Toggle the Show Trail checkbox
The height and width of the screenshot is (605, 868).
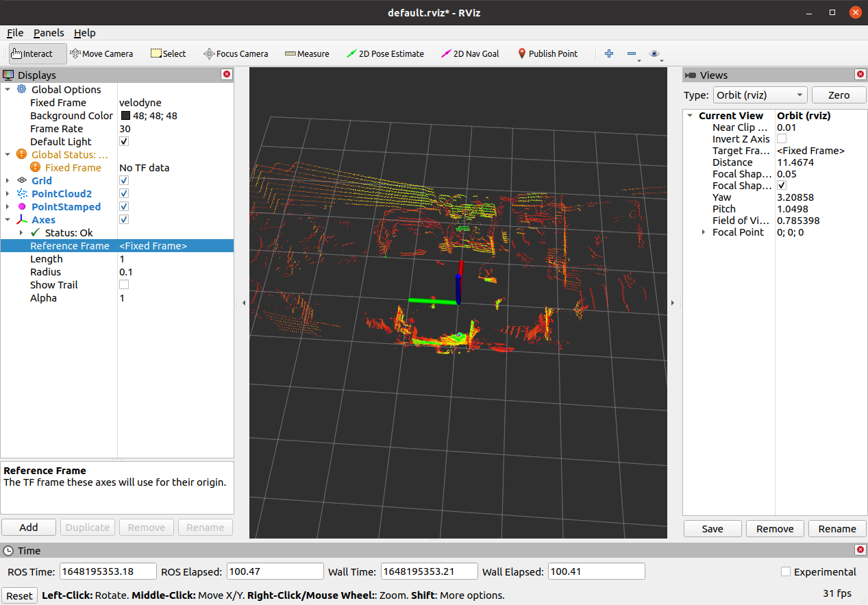click(x=124, y=285)
